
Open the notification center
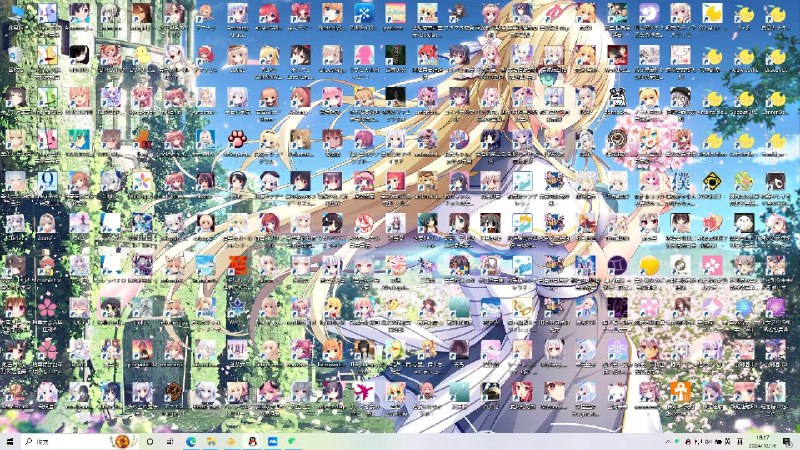[788, 441]
